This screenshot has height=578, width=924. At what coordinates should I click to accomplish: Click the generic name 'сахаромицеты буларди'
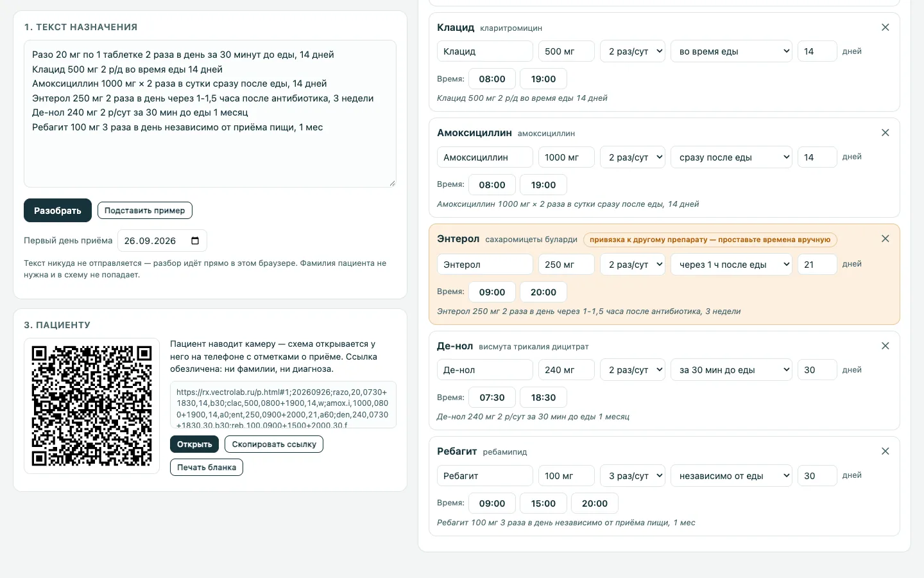(531, 240)
